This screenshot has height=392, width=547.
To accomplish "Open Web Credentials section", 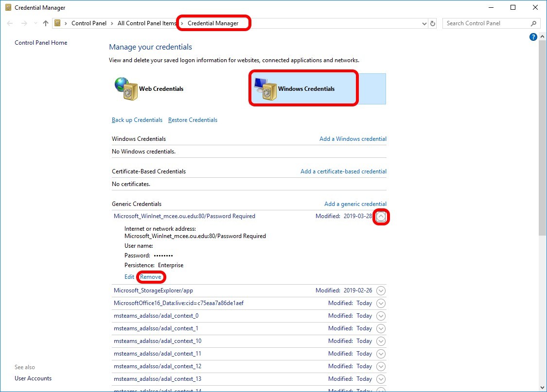I will [x=160, y=89].
